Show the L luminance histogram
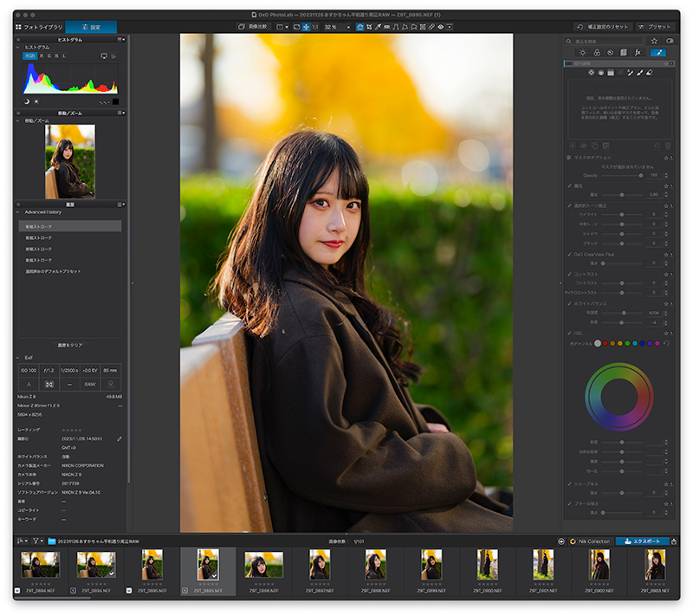The width and height of the screenshot is (693, 616). pos(63,56)
